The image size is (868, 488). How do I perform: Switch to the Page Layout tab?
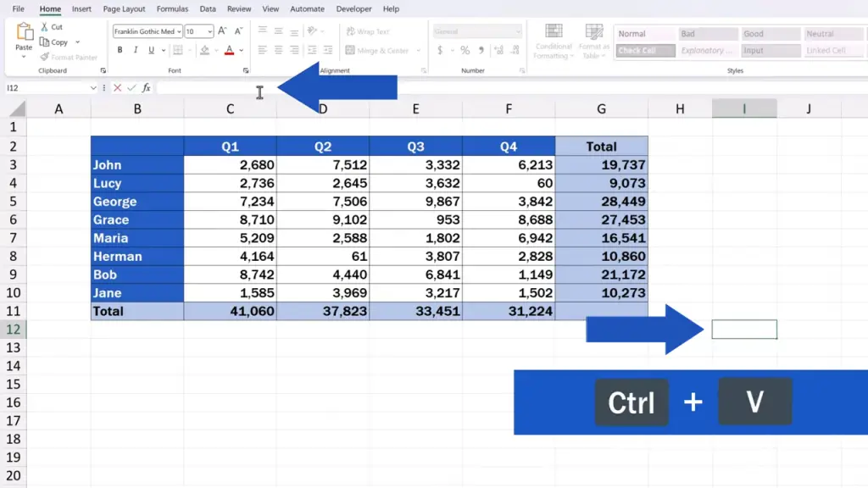(124, 8)
